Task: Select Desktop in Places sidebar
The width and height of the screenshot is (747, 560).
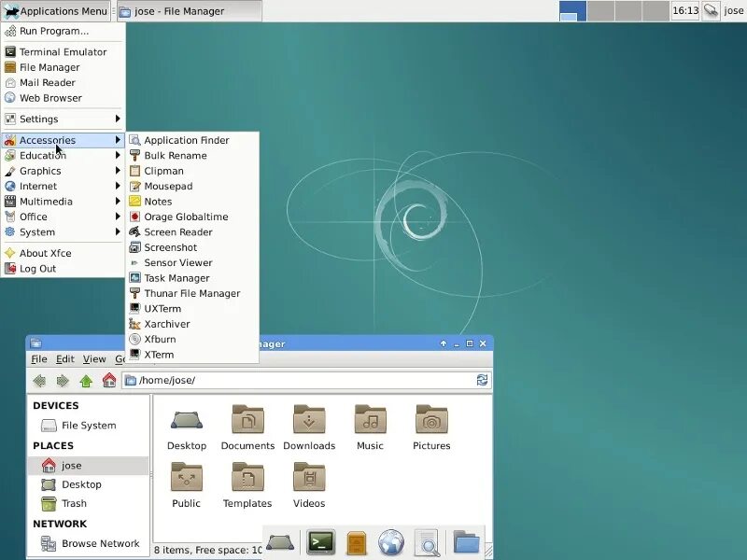Action: [x=89, y=484]
